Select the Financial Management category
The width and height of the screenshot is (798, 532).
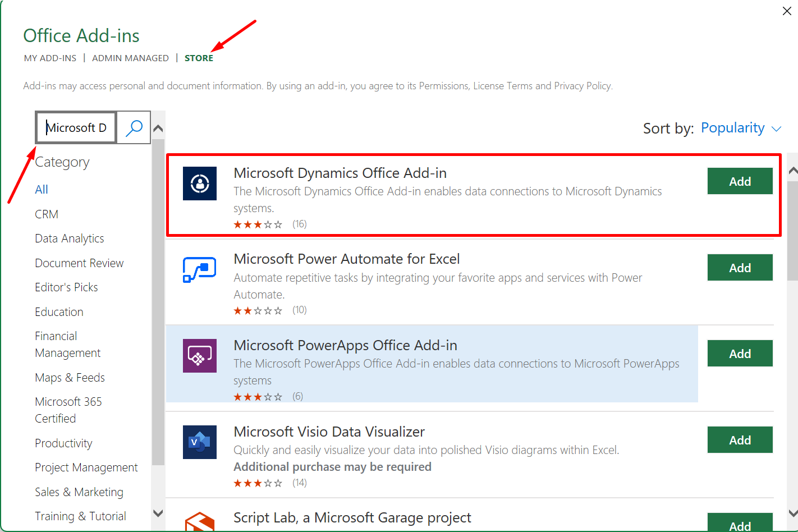pyautogui.click(x=68, y=345)
